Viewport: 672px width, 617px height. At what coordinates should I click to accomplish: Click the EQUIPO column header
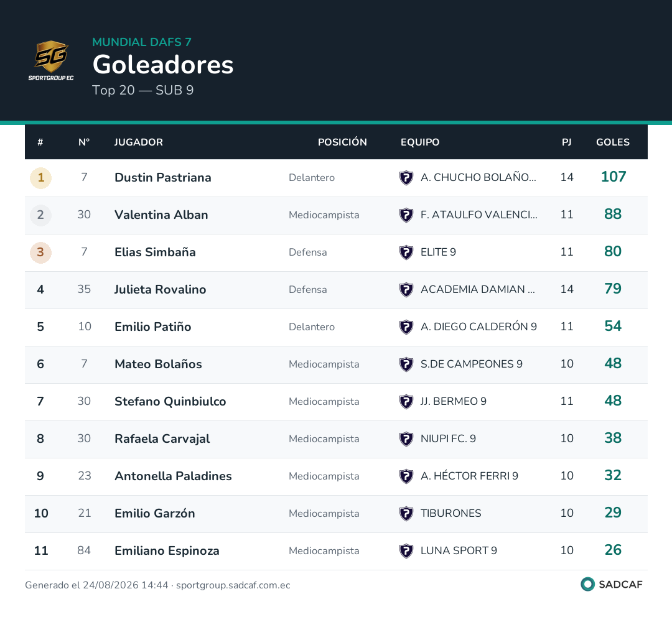[x=420, y=142]
